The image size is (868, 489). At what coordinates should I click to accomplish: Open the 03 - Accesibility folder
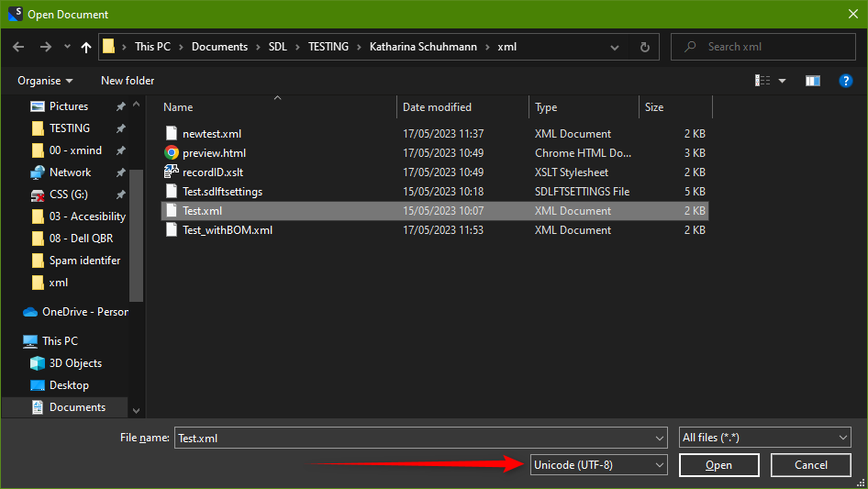[x=87, y=217]
